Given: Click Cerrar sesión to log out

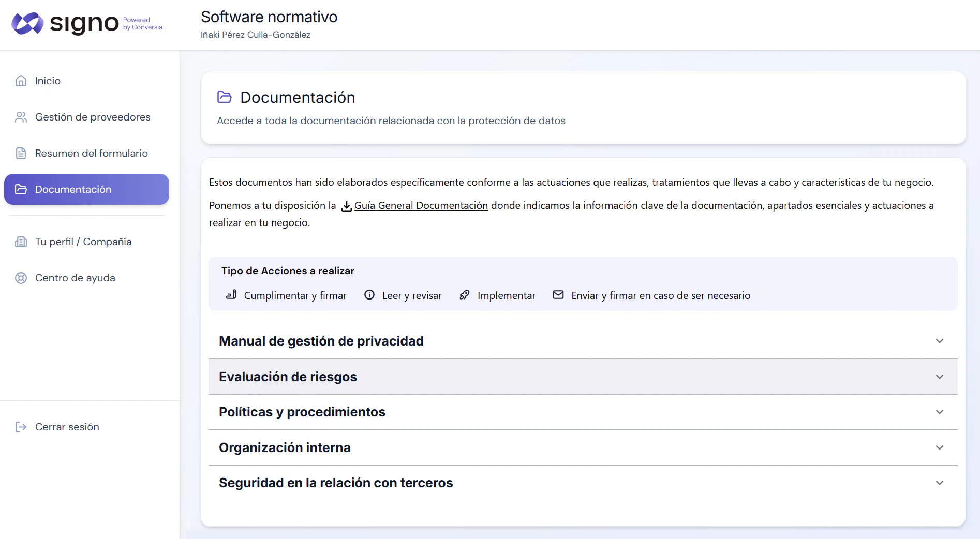Looking at the screenshot, I should (67, 427).
